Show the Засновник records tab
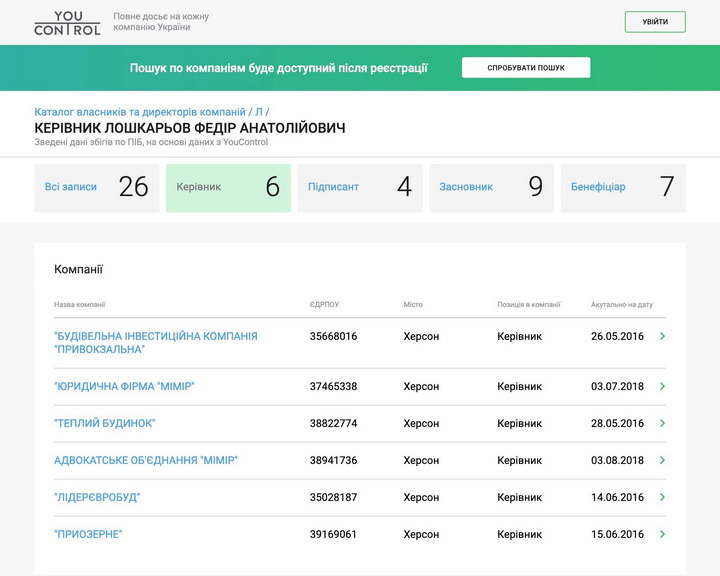This screenshot has height=576, width=720. 491,187
